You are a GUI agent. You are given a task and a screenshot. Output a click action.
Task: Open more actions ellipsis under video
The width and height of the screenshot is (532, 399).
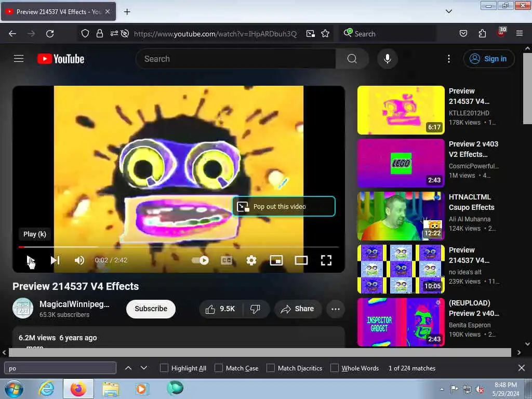pyautogui.click(x=336, y=309)
